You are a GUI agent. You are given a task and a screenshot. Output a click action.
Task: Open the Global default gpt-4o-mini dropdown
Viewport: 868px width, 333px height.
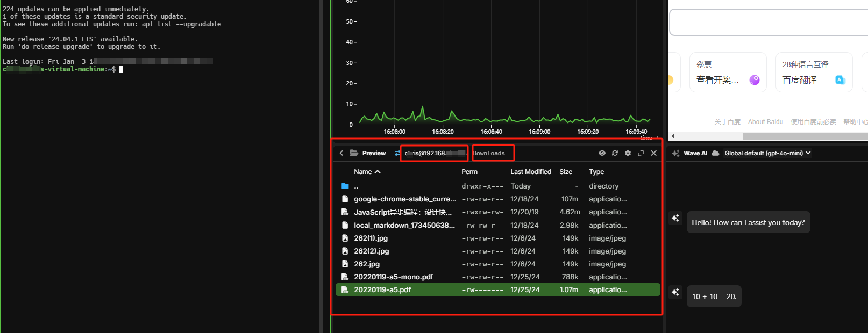tap(767, 153)
